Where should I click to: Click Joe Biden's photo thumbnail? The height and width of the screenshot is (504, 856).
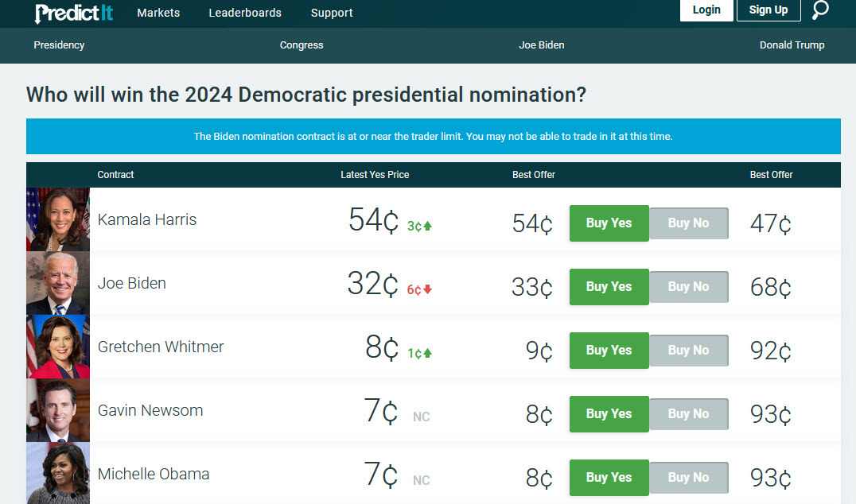tap(58, 284)
